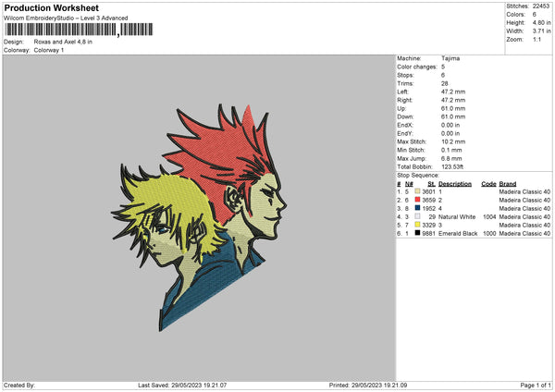Click the Zoom value 1:1
555x392 pixels.
pos(536,40)
